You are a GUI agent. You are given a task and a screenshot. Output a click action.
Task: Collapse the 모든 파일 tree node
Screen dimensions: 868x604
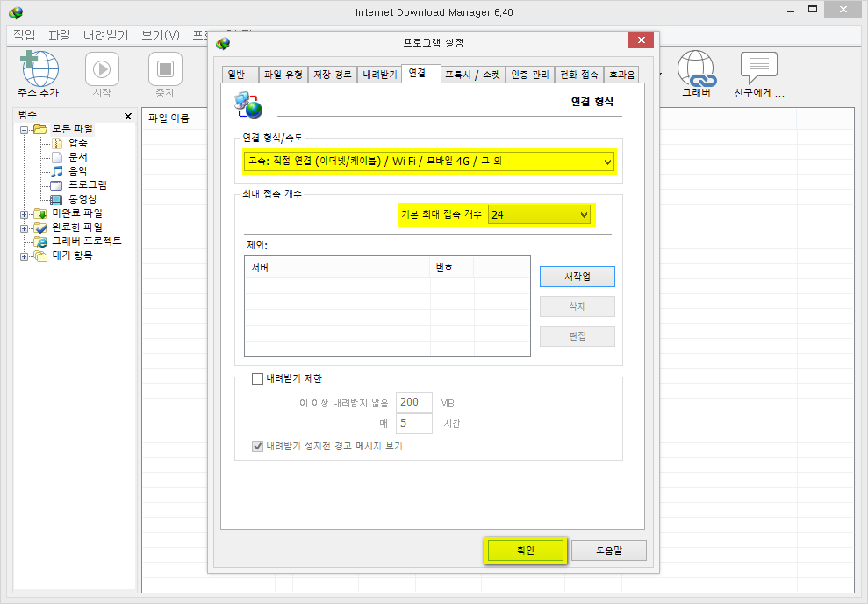(24, 131)
